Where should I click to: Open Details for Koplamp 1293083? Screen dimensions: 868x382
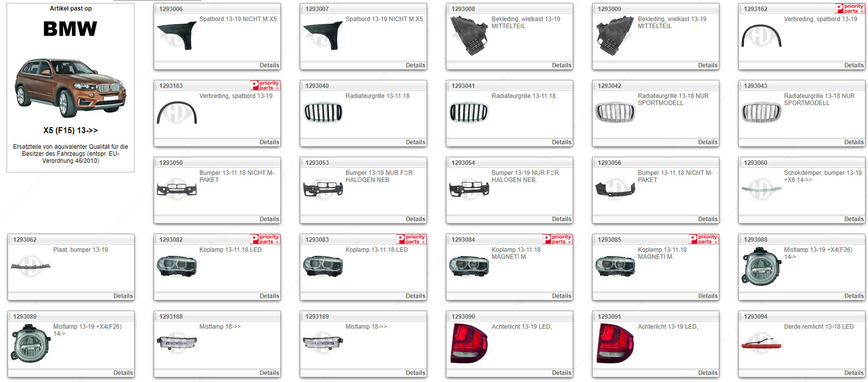[415, 296]
